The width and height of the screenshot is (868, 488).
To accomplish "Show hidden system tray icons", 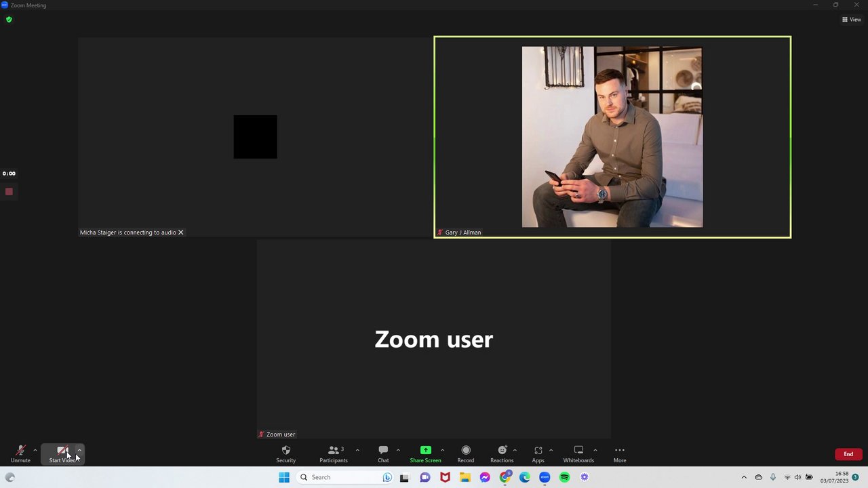I will 744,477.
